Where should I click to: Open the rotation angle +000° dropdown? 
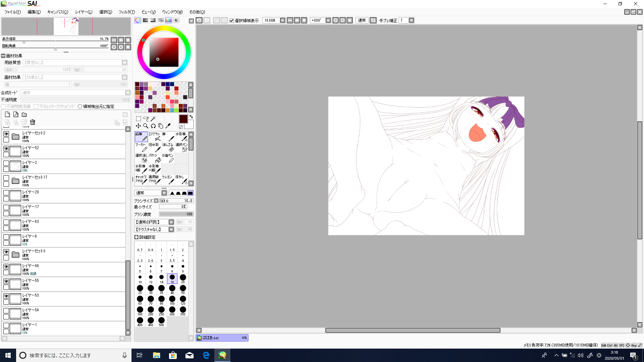coord(328,20)
